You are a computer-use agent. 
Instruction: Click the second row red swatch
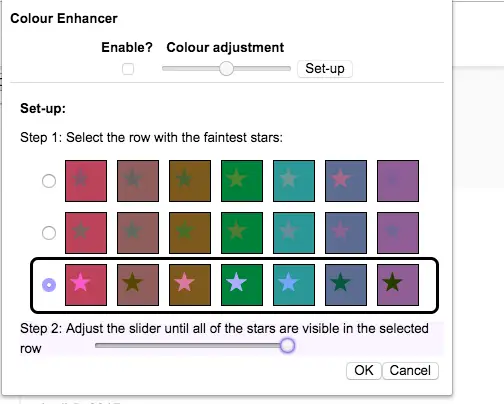[x=86, y=233]
